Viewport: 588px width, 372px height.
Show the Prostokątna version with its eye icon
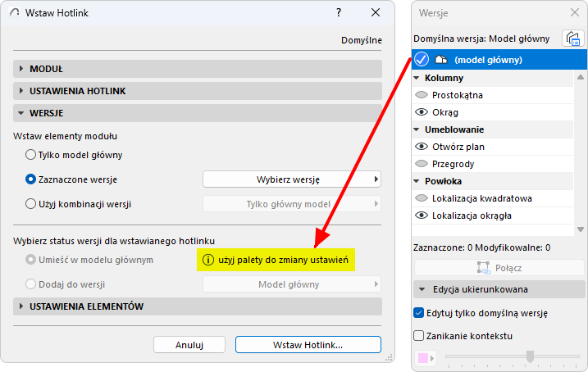click(x=422, y=95)
